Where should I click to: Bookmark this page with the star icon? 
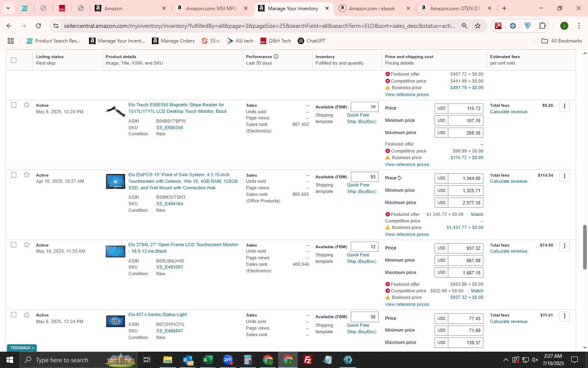[x=478, y=26]
